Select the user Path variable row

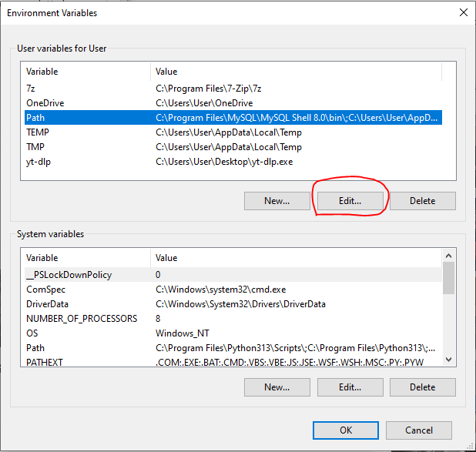(x=233, y=118)
